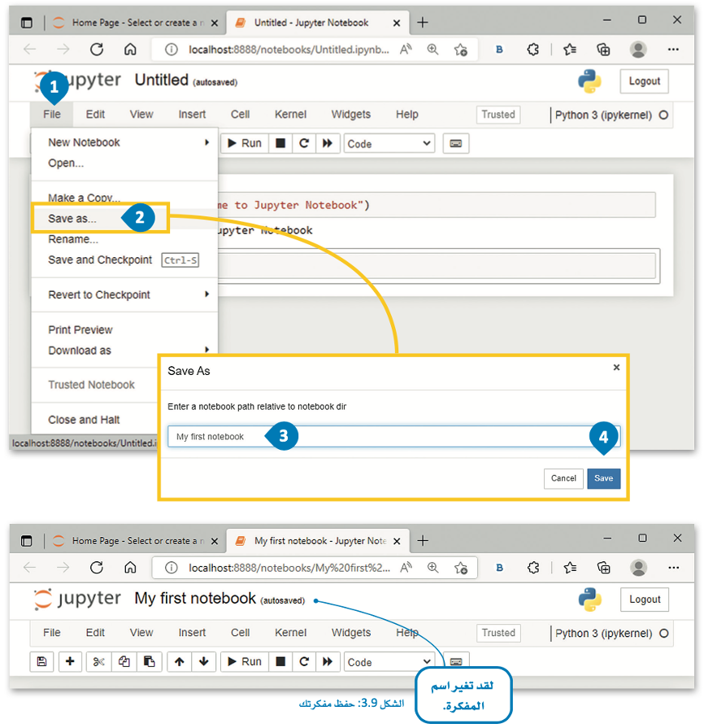Click the empty code cell in Untitled notebook
704x728 pixels.
pyautogui.click(x=438, y=265)
